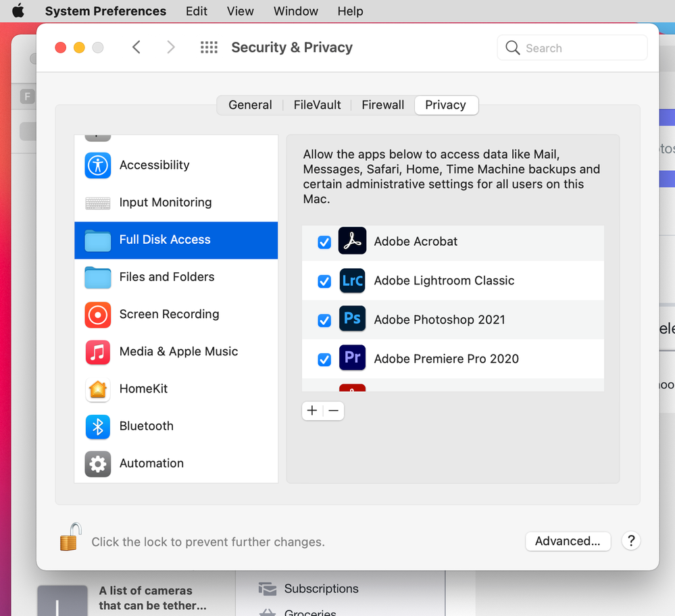Screen dimensions: 675x616
Task: Click the Files and Folders icon
Action: (98, 278)
